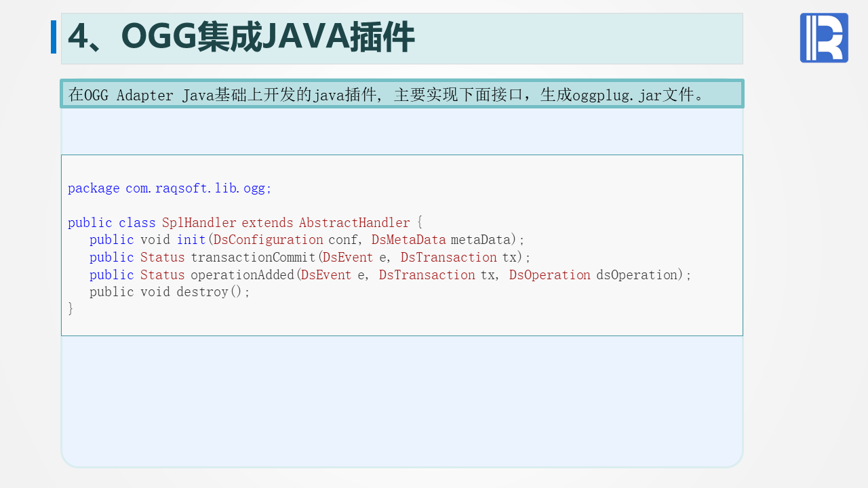
Task: Click the "public void destroy();" line
Action: click(170, 291)
